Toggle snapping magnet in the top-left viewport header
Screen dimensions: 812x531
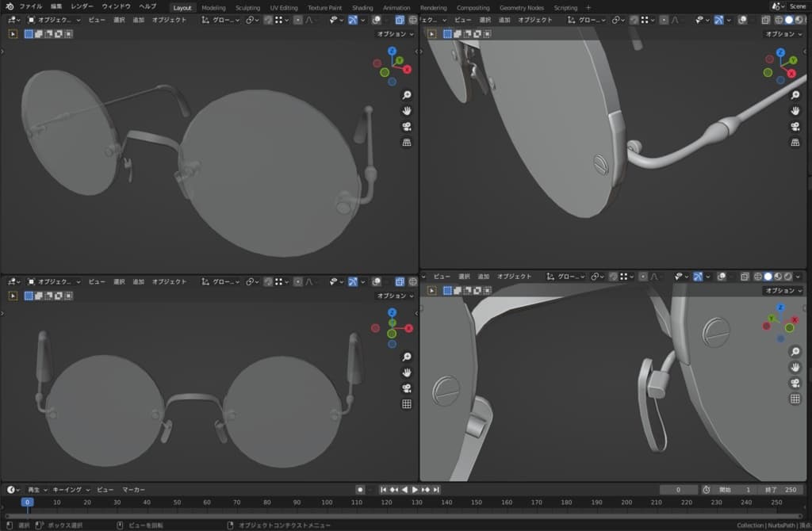(268, 20)
